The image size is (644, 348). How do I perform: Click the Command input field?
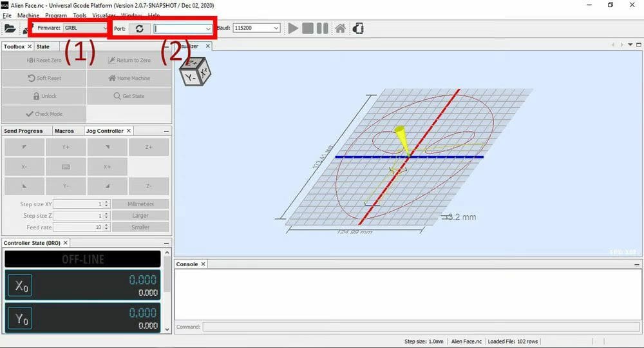[421, 327]
